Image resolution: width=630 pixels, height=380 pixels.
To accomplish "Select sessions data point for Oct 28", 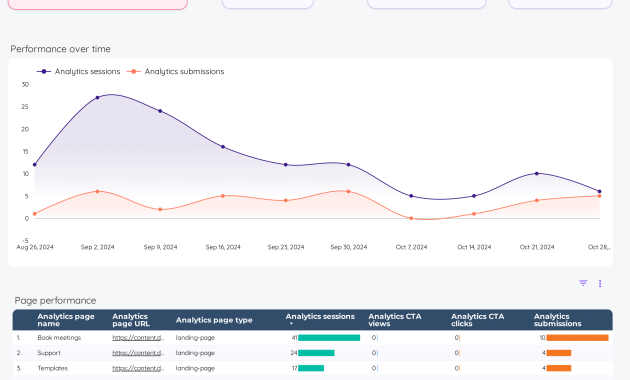I will point(599,192).
